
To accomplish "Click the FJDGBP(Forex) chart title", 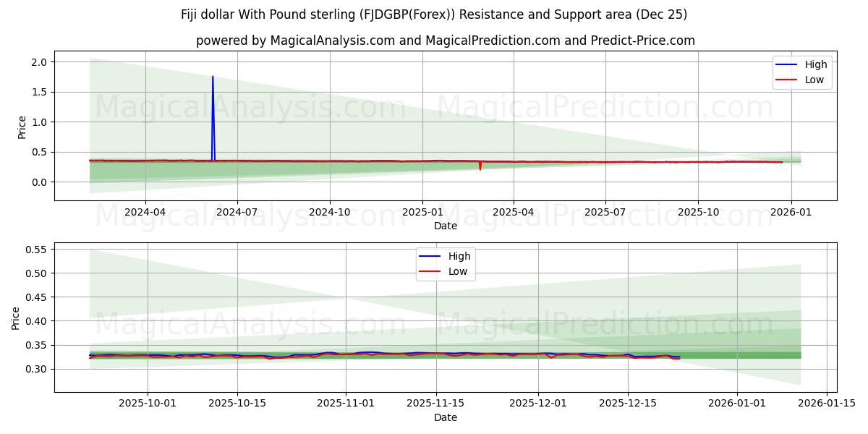I will click(434, 13).
